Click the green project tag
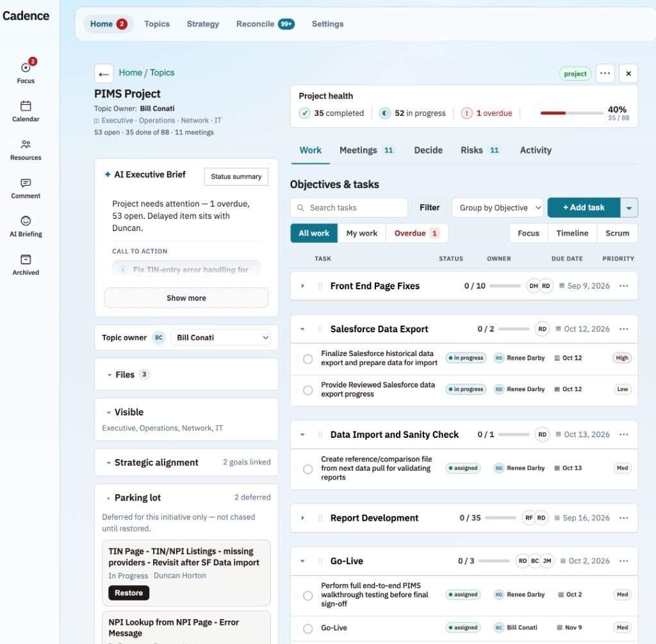The height and width of the screenshot is (644, 656). click(x=575, y=74)
